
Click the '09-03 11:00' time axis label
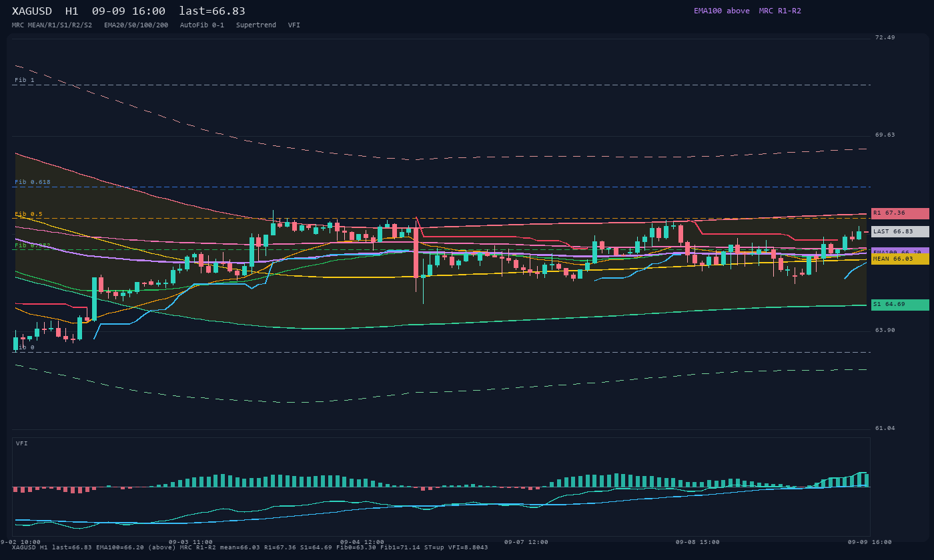[191, 542]
